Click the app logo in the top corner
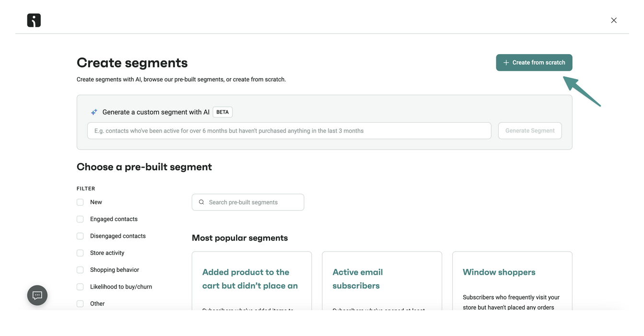The width and height of the screenshot is (644, 336). click(33, 20)
